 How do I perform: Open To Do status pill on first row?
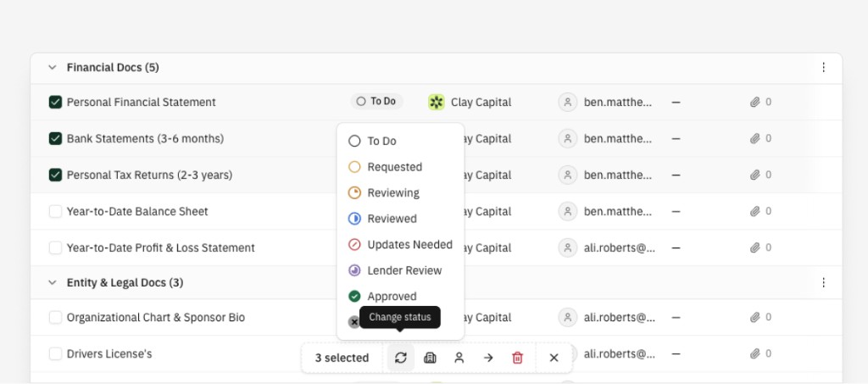376,101
